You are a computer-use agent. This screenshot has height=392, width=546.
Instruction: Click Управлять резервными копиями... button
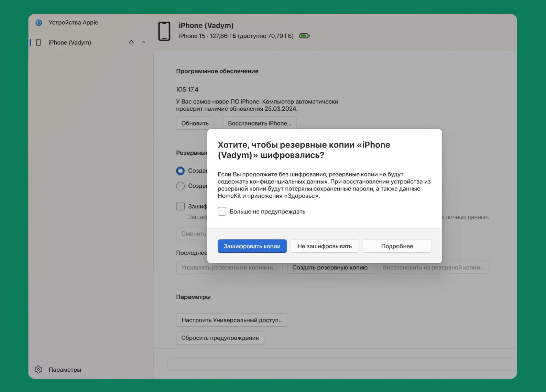click(229, 268)
